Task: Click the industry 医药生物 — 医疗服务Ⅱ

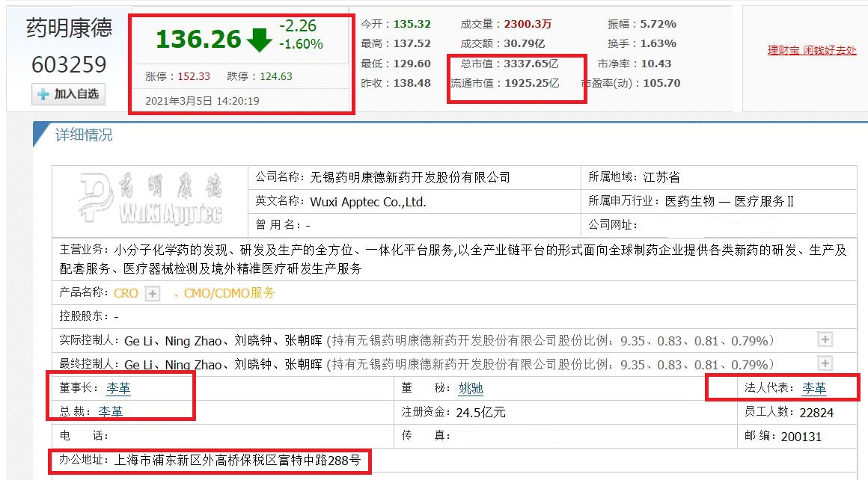Action: click(x=729, y=201)
